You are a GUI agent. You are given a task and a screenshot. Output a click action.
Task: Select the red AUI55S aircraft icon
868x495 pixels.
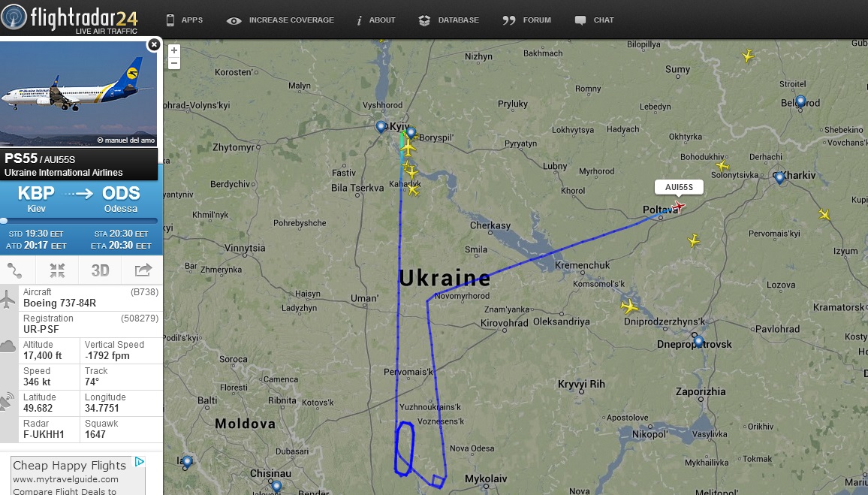[677, 207]
